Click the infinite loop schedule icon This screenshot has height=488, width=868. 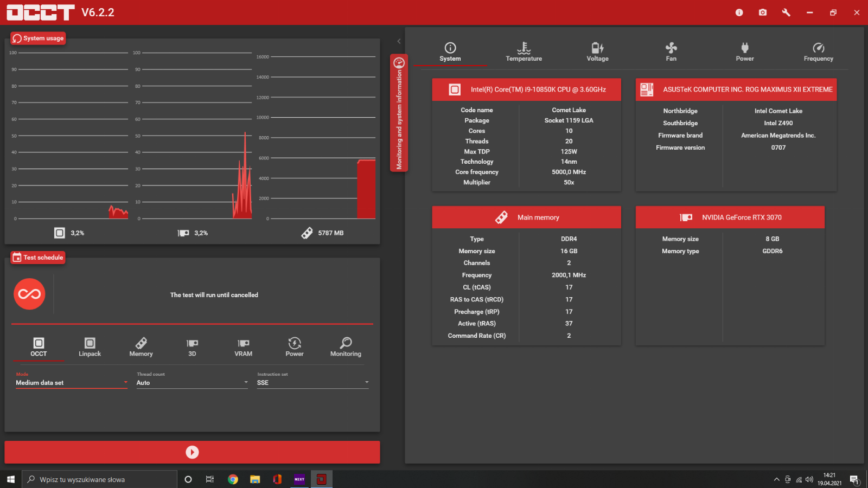pos(29,294)
